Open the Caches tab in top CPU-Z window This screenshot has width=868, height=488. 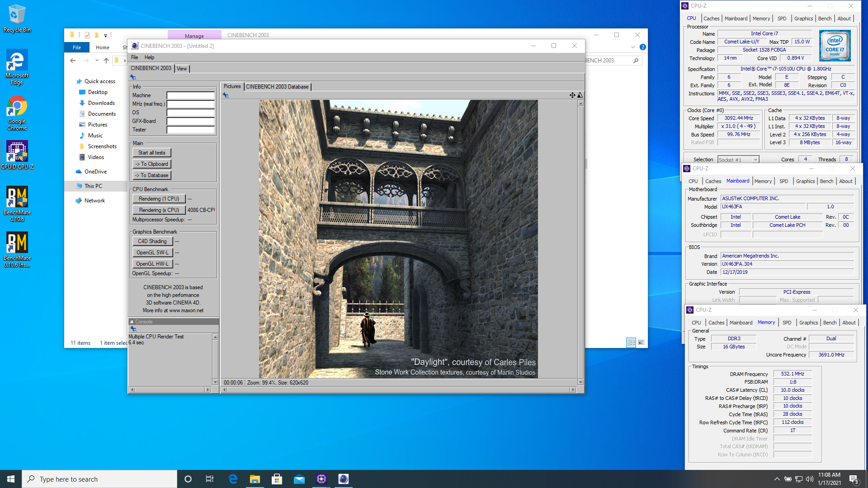(x=711, y=19)
